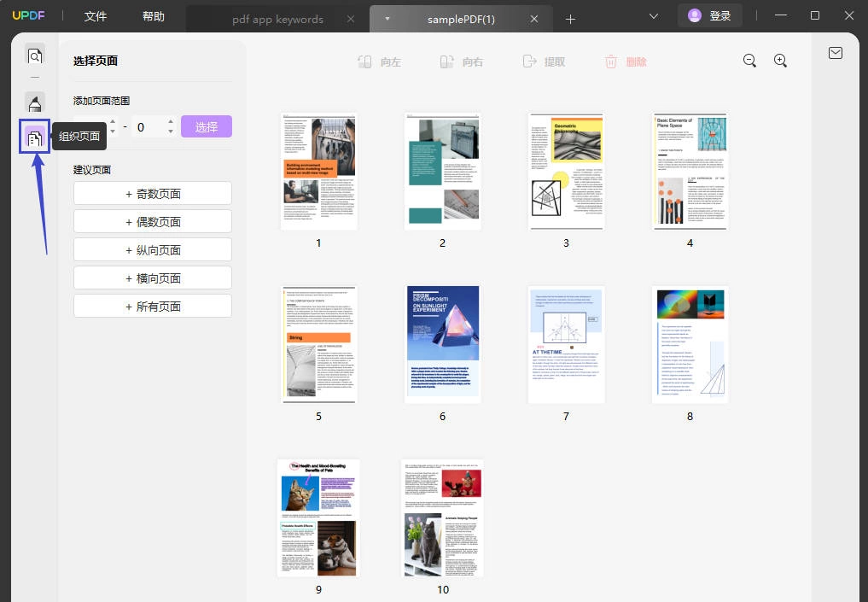Select the highlighter comment tool icon
The height and width of the screenshot is (602, 868).
[35, 103]
